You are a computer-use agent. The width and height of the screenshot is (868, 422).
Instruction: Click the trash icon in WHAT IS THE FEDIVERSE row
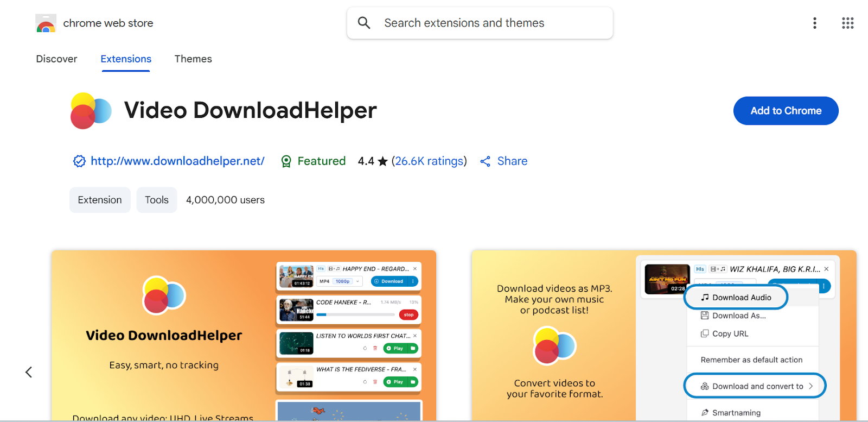click(375, 382)
